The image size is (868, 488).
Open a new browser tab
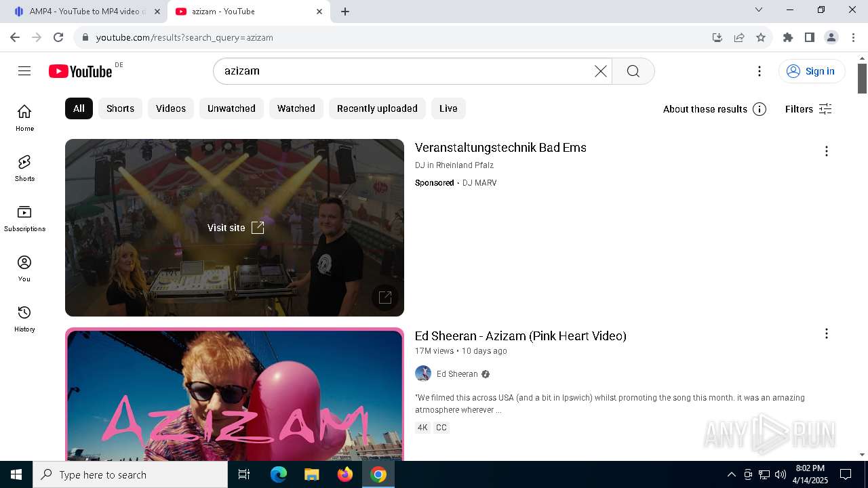click(345, 12)
